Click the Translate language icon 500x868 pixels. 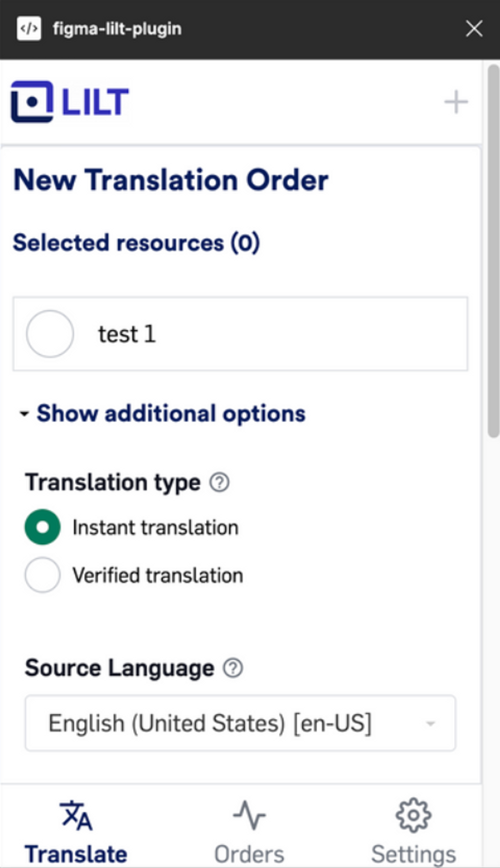76,815
